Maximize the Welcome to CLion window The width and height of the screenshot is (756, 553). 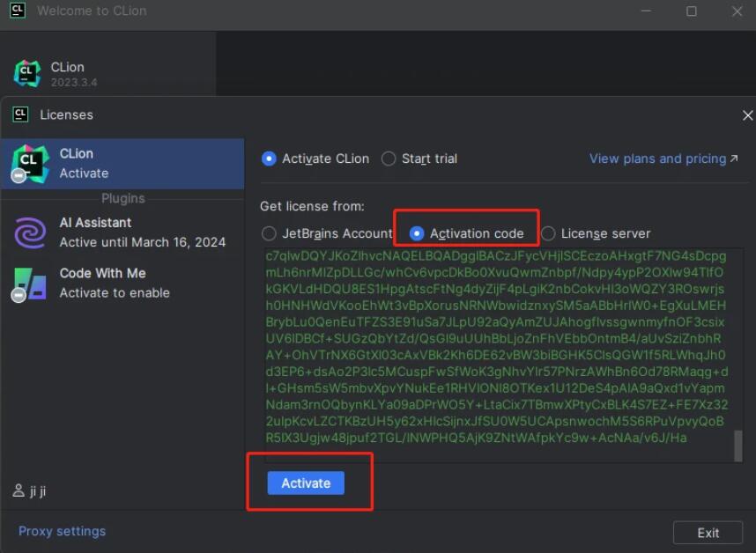point(692,11)
